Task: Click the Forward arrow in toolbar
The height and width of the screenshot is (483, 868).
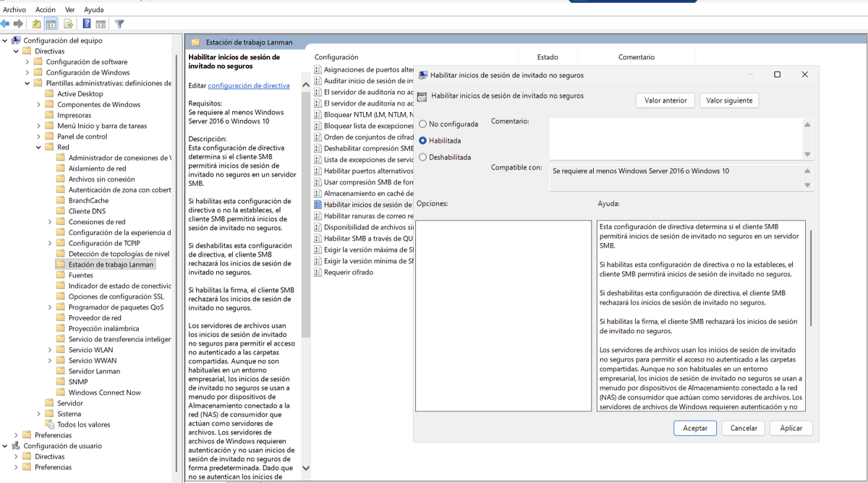Action: click(x=17, y=24)
